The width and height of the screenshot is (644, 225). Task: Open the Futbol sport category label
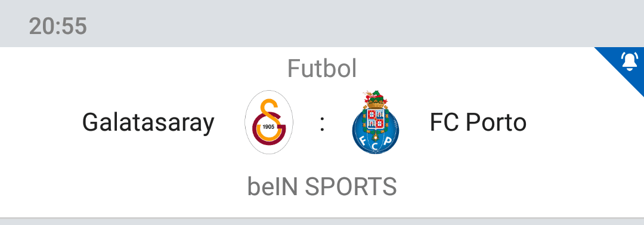coord(322,68)
